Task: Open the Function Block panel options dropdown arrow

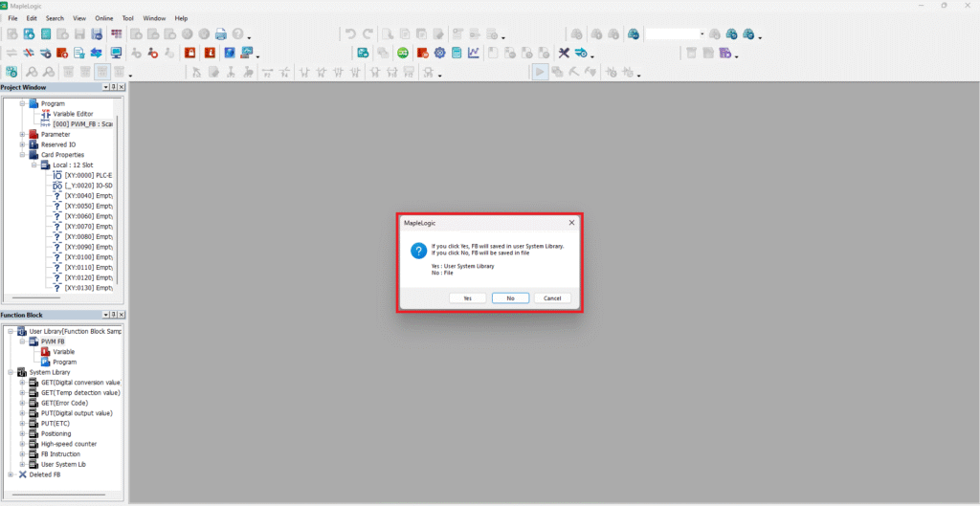Action: click(105, 315)
